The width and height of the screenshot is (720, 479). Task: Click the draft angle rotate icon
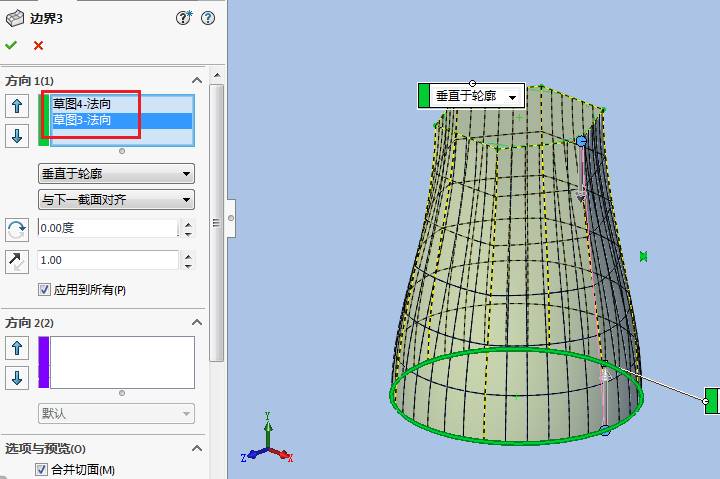click(17, 230)
